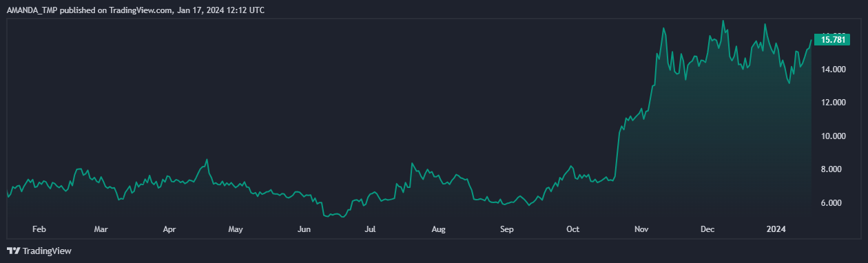Click the May label on time axis
This screenshot has height=263, width=868.
pos(236,229)
